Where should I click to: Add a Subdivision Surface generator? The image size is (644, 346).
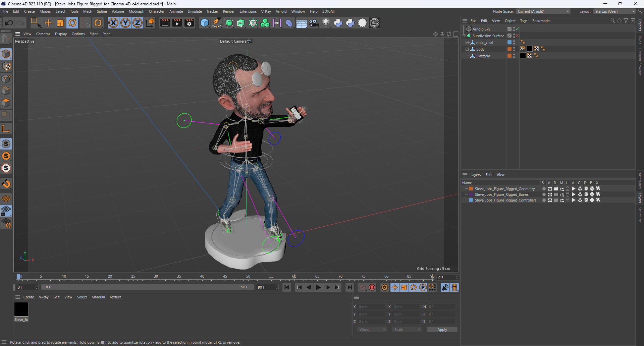(x=229, y=23)
